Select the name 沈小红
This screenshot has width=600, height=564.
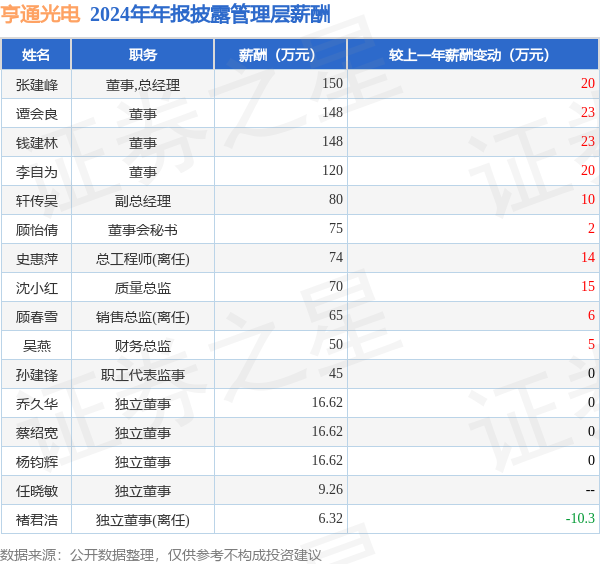click(37, 288)
